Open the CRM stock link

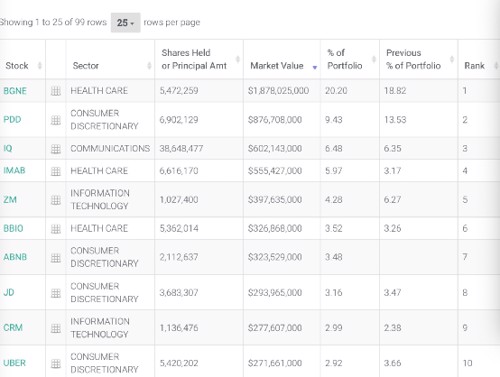[13, 328]
